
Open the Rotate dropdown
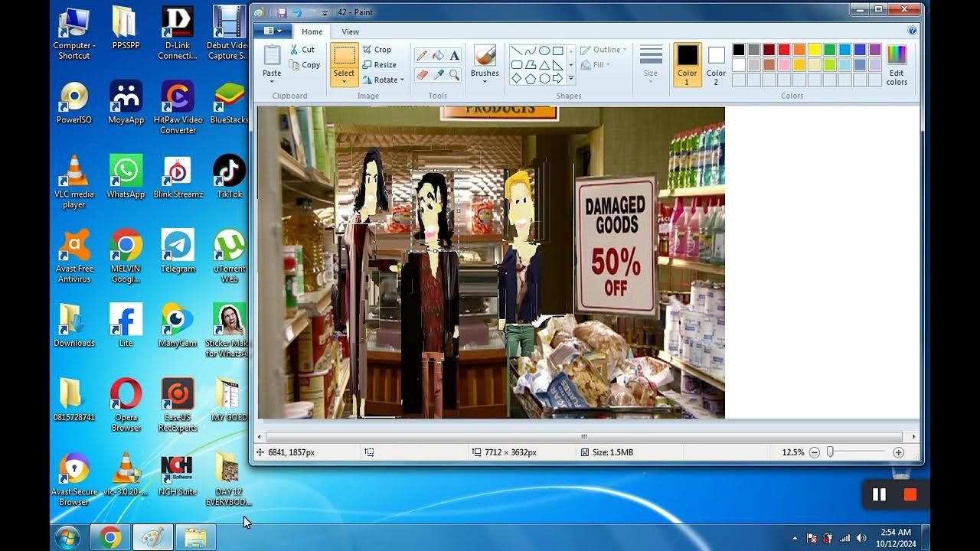click(x=383, y=80)
